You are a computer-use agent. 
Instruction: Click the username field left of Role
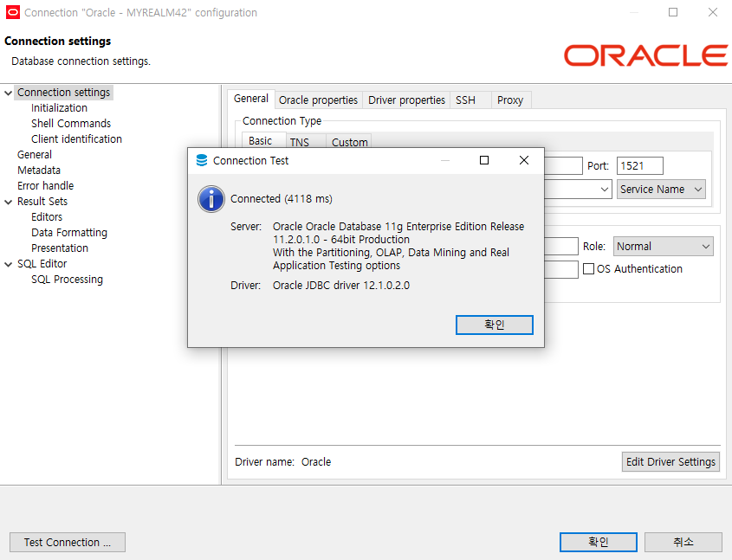[561, 246]
